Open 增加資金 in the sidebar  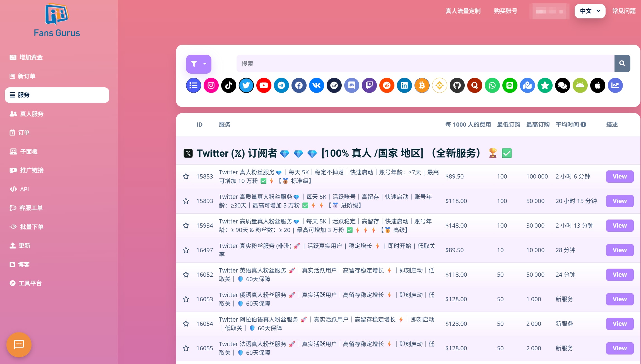pos(57,57)
